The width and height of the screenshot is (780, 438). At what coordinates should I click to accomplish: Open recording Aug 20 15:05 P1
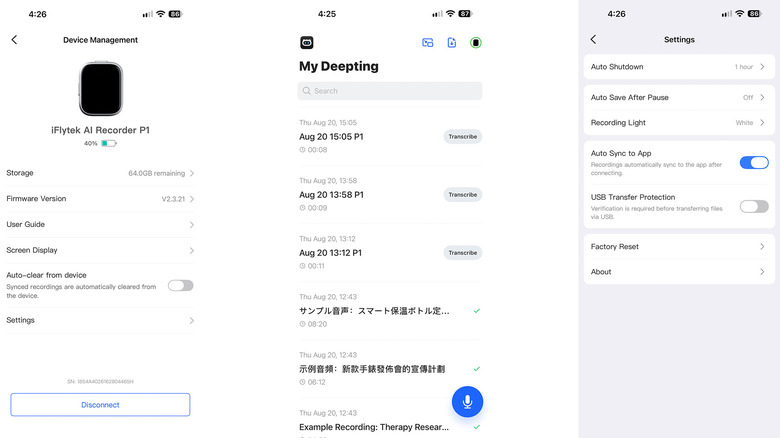(331, 136)
